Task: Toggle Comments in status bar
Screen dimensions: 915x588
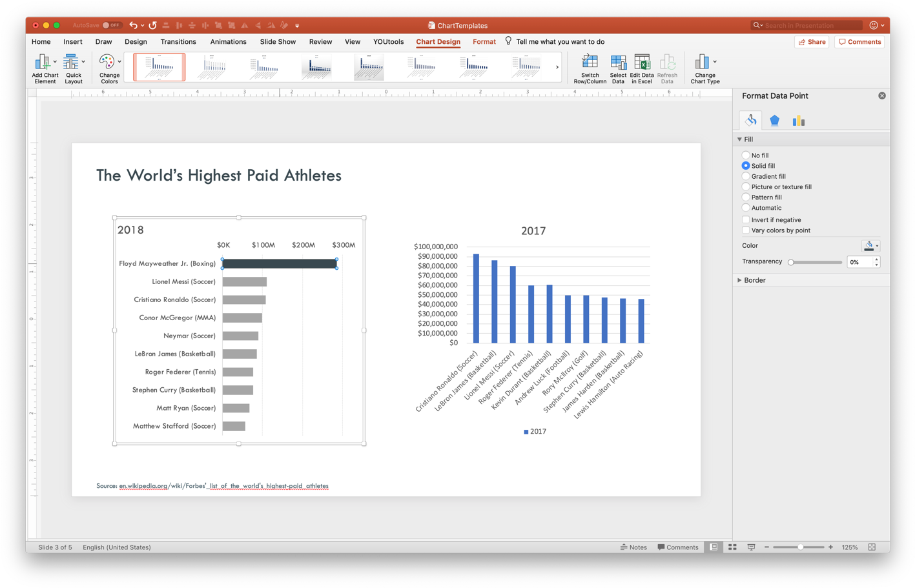Action: pos(677,547)
